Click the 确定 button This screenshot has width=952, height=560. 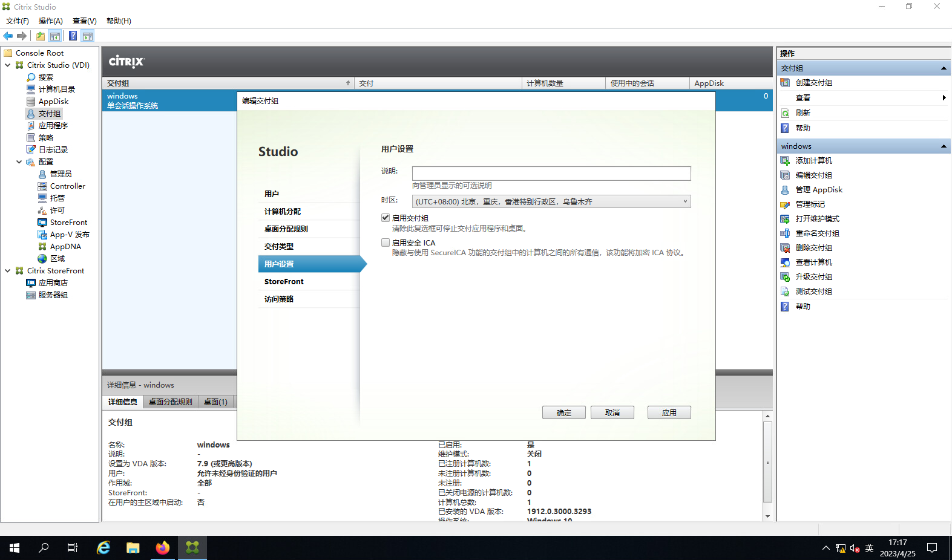click(x=563, y=412)
